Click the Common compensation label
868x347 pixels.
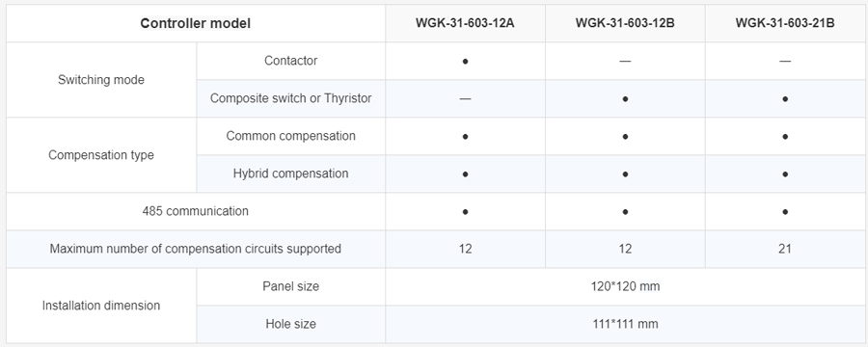click(x=290, y=136)
